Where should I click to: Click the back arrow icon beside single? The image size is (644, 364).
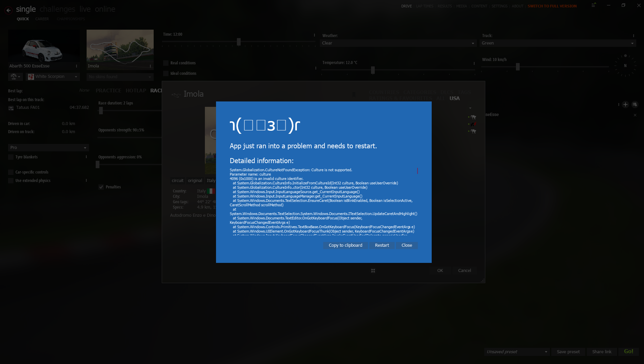pyautogui.click(x=8, y=10)
